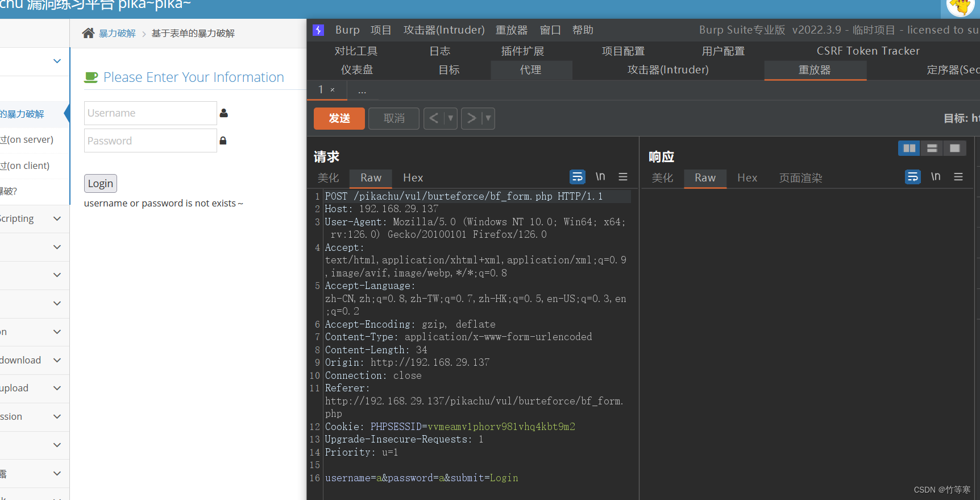980x500 pixels.
Task: Click the 取消 cancel button
Action: pos(394,118)
